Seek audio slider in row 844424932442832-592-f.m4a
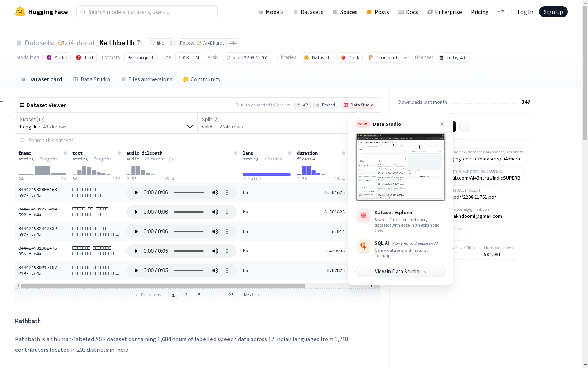Image resolution: width=588 pixels, height=368 pixels. 189,231
